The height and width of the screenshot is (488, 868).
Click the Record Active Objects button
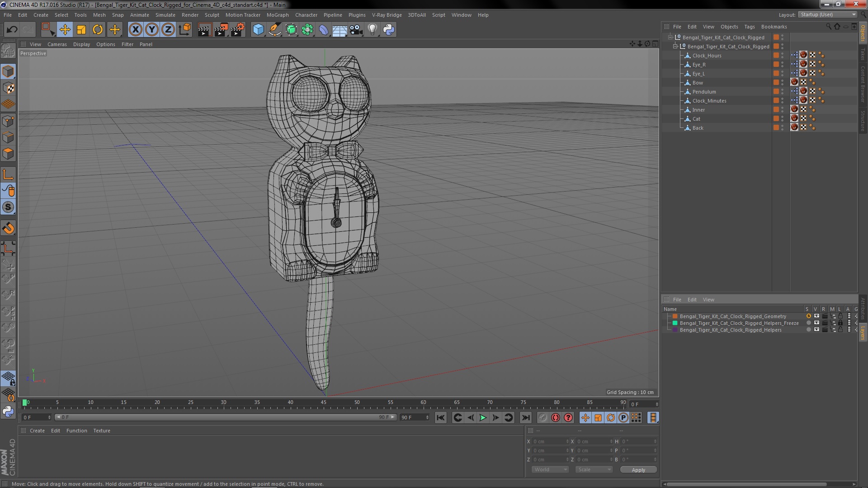pos(543,418)
